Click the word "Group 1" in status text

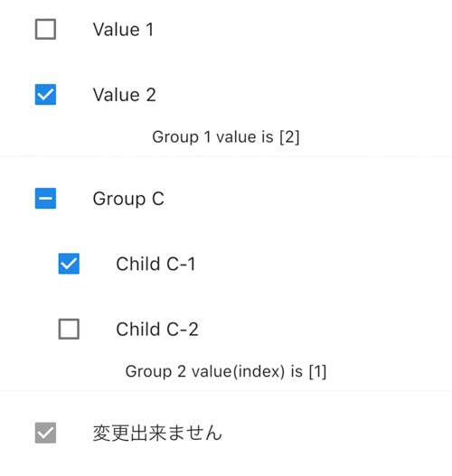(182, 137)
